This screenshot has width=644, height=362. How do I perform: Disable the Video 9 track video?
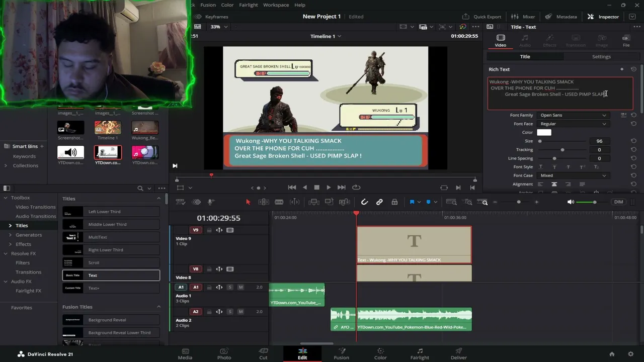point(230,230)
